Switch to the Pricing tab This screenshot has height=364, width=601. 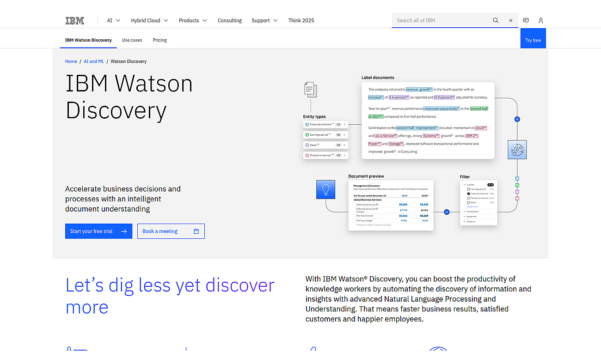(159, 40)
